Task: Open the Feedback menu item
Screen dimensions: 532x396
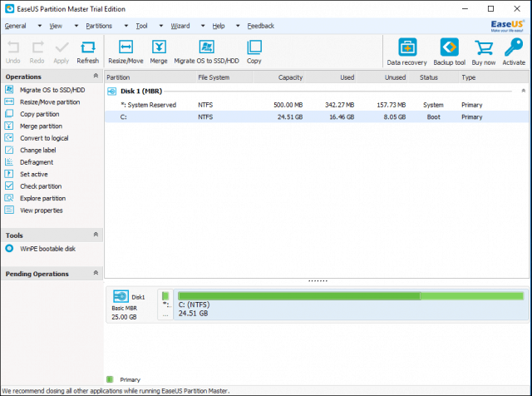Action: point(260,26)
